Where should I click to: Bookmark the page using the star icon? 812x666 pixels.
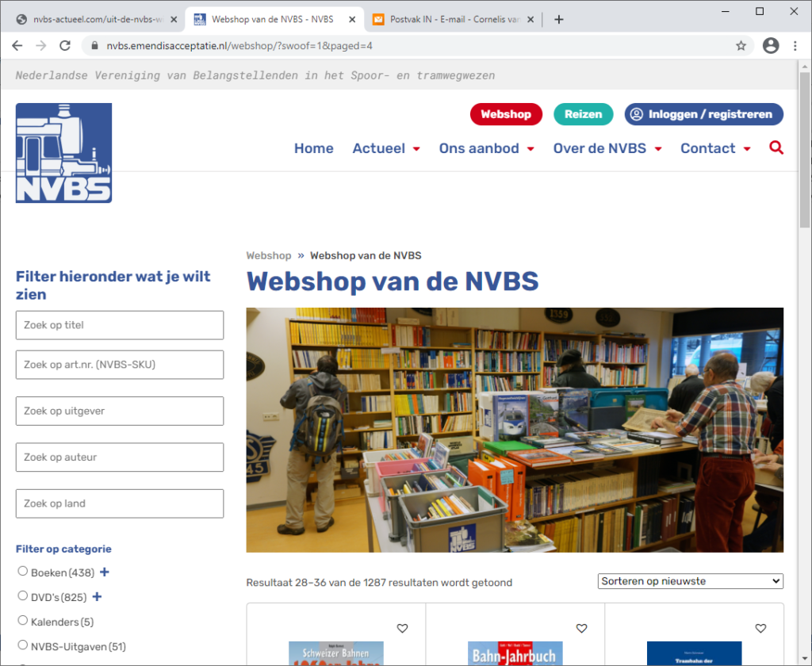point(740,46)
